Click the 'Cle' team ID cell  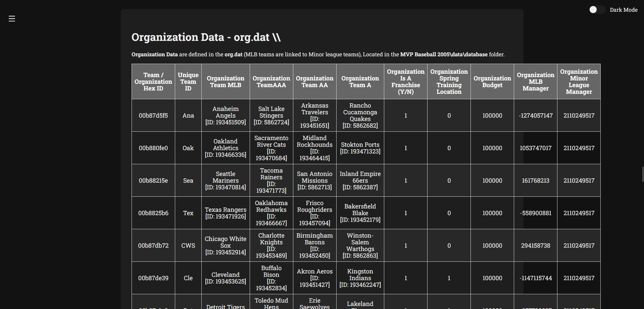point(188,278)
